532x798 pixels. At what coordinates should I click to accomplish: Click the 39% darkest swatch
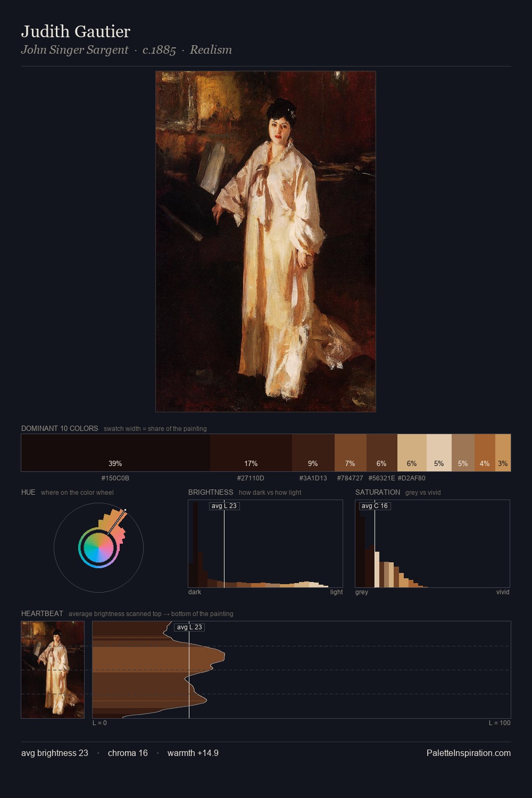pos(115,453)
